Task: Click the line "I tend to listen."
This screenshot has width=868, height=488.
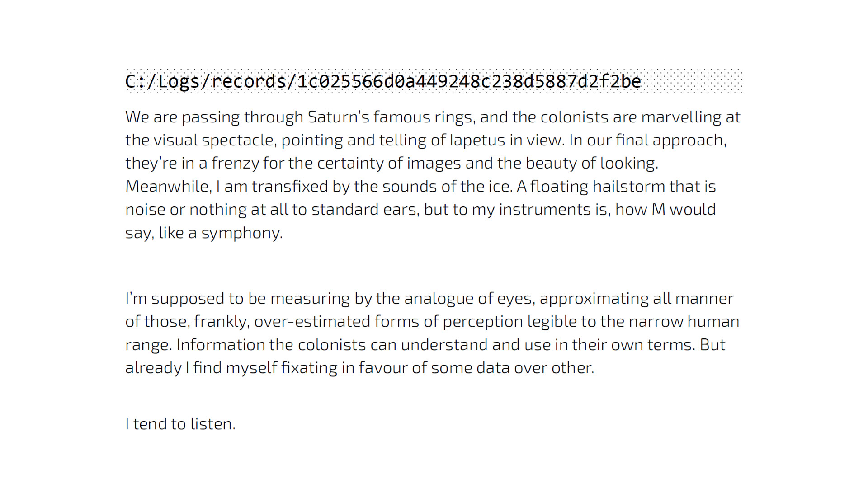Action: tap(180, 424)
